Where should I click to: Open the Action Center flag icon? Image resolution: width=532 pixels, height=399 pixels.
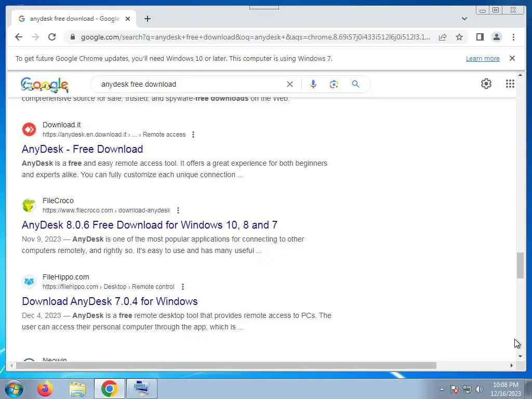click(x=455, y=389)
